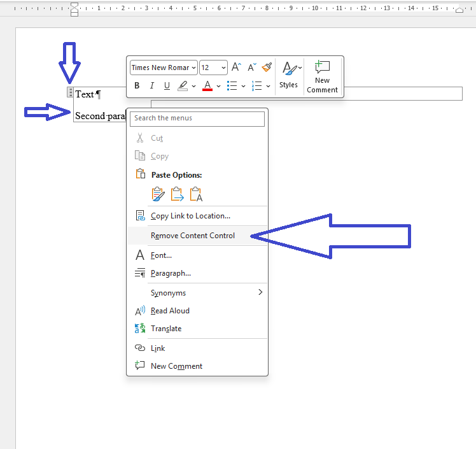Expand numbering library dropdown arrow
The image size is (476, 449).
268,86
